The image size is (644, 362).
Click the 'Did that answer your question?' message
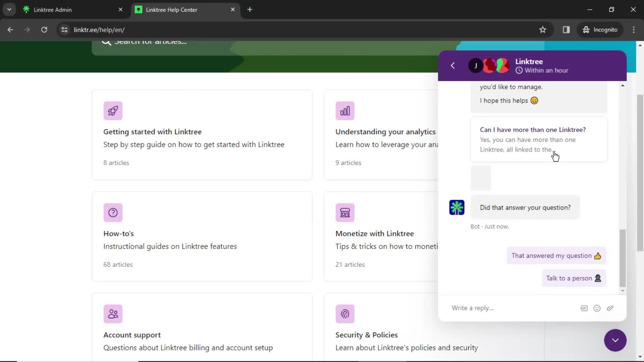coord(525,207)
